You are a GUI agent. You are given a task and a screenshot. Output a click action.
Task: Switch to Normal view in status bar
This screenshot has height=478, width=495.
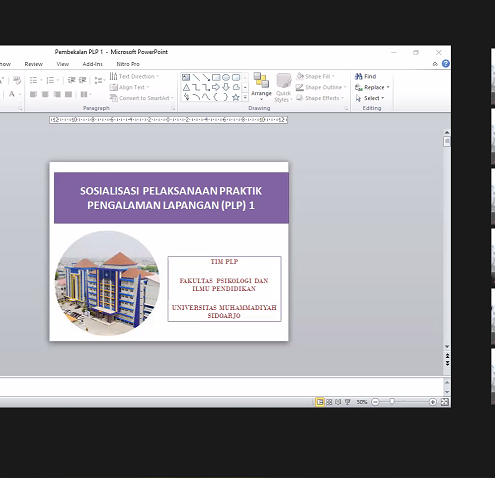coord(320,402)
